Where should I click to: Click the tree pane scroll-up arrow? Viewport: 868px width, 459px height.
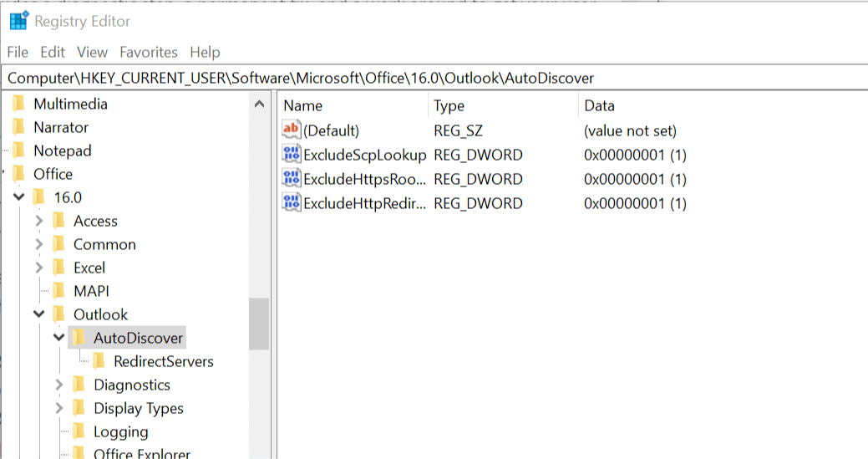[x=259, y=105]
